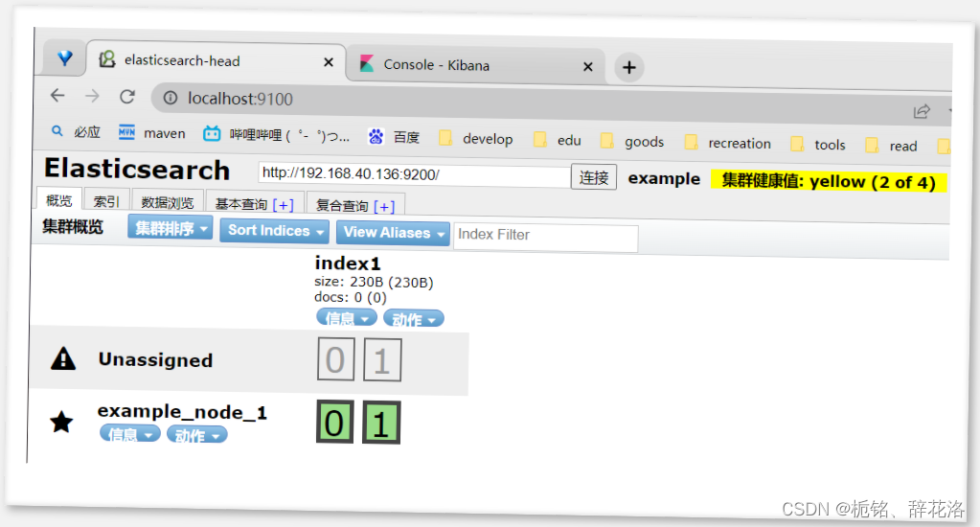Close the elasticsearch-head tab
This screenshot has width=980, height=527.
click(x=329, y=62)
